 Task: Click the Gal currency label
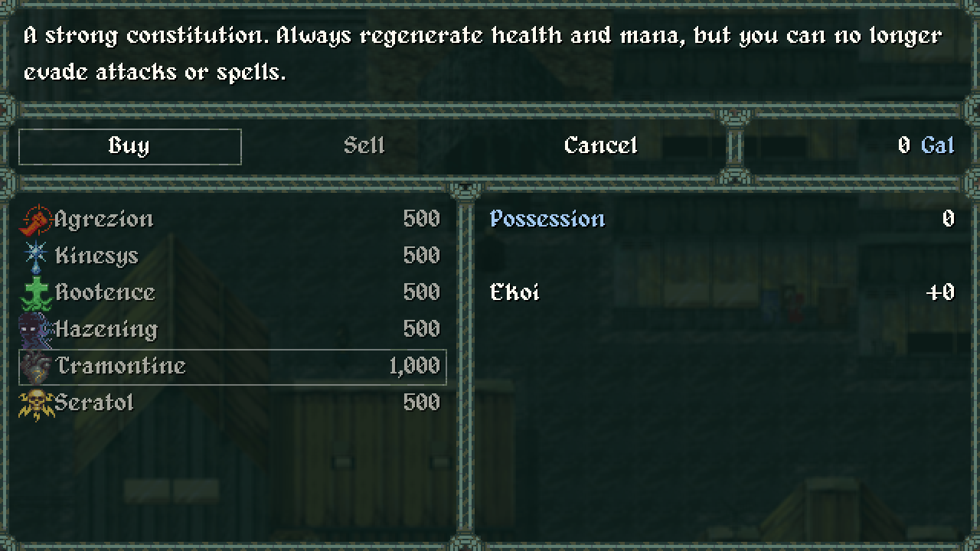[x=938, y=145]
